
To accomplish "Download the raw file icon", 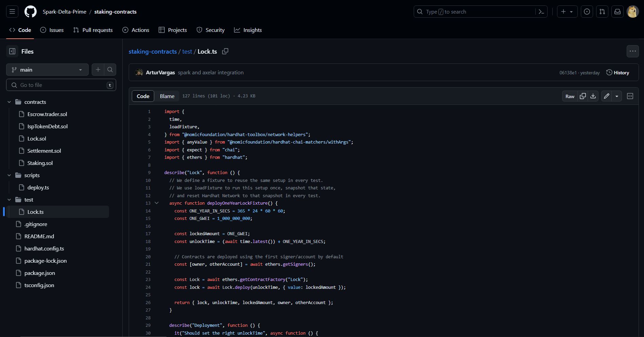I will point(593,96).
